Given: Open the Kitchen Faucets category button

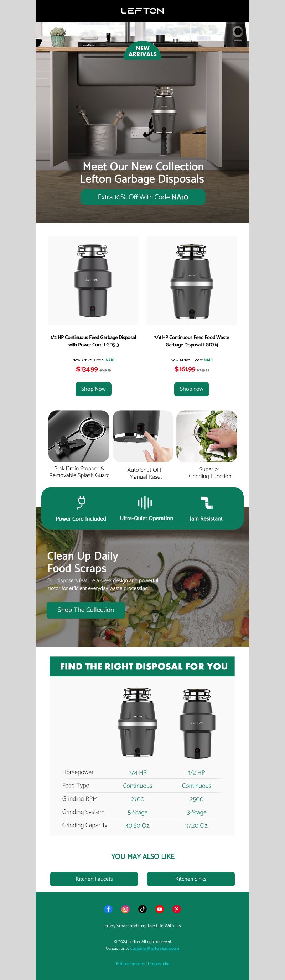Looking at the screenshot, I should click(x=94, y=879).
